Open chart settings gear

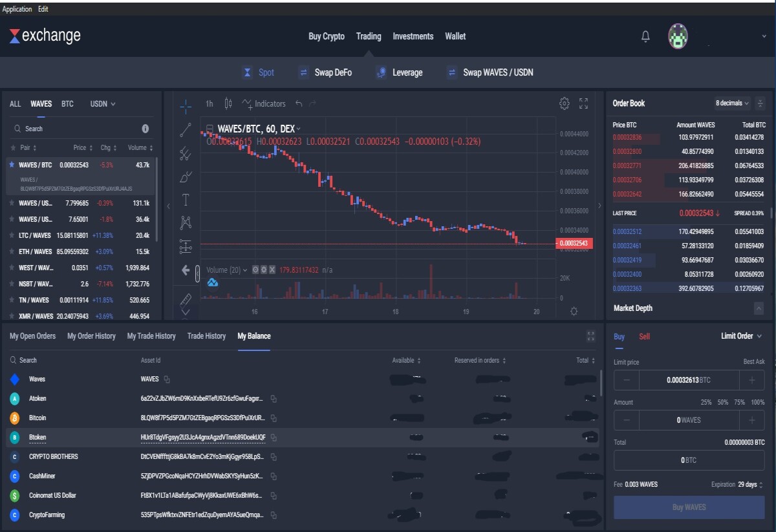coord(565,103)
